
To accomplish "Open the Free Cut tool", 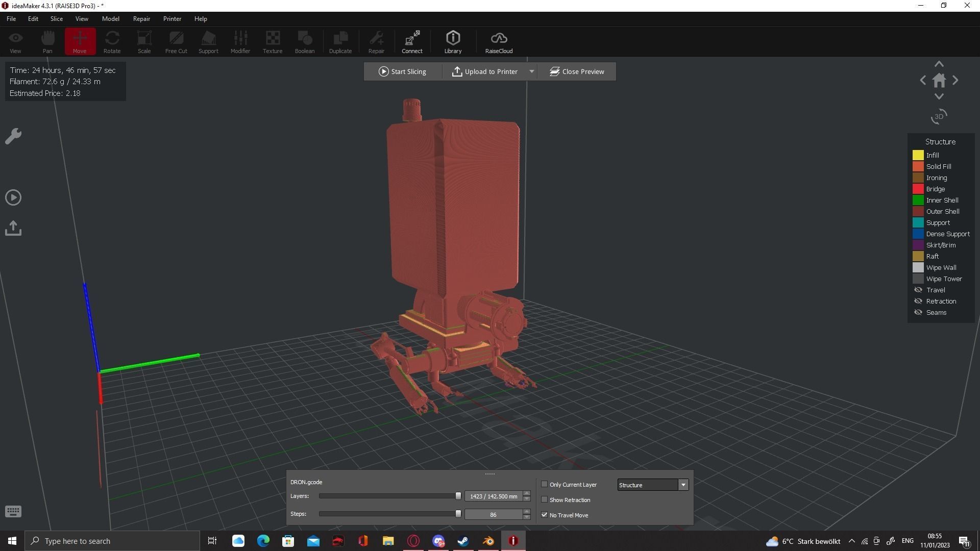I will (x=176, y=41).
